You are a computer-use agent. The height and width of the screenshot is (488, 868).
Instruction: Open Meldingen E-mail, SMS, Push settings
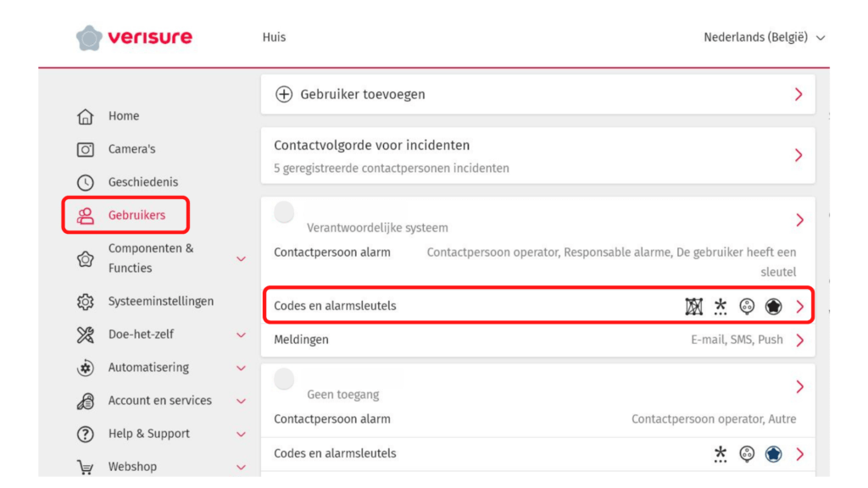[537, 340]
